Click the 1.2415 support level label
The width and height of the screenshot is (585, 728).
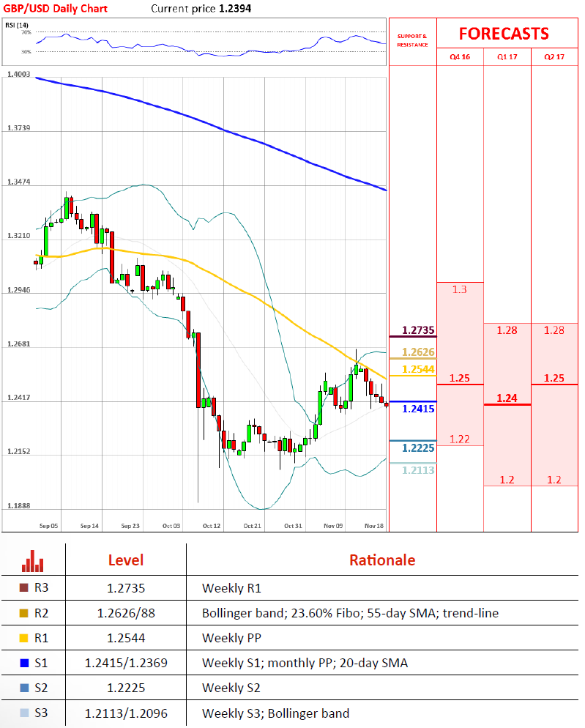click(x=418, y=409)
